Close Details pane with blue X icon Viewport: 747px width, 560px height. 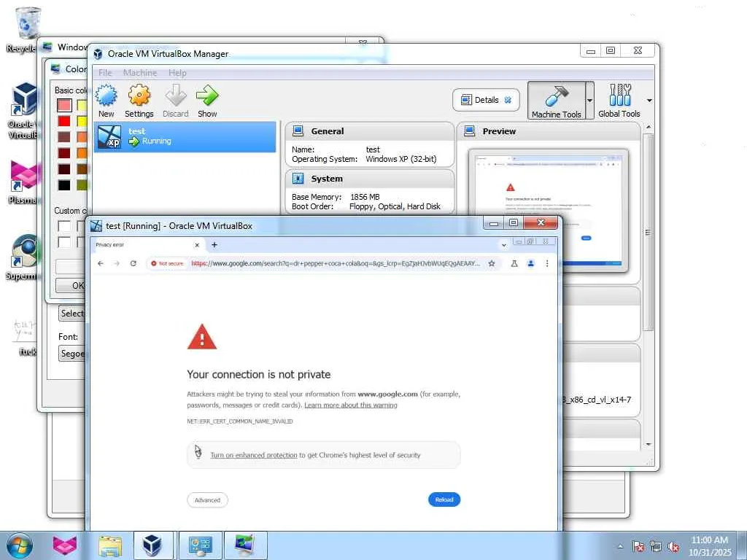[508, 100]
